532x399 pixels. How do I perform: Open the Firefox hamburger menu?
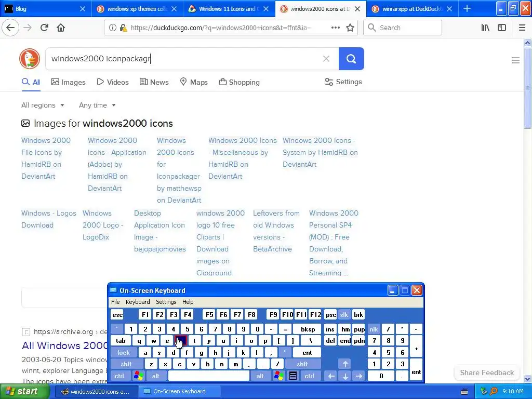point(522,28)
